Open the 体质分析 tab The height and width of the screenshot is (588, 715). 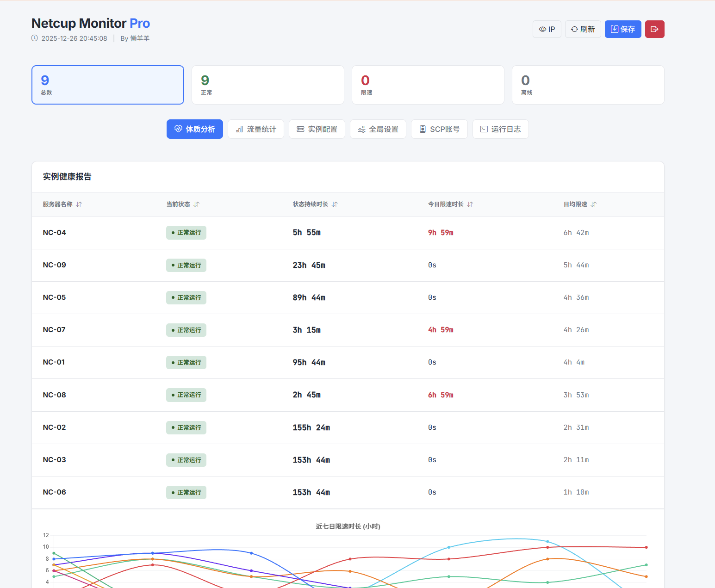click(x=194, y=129)
